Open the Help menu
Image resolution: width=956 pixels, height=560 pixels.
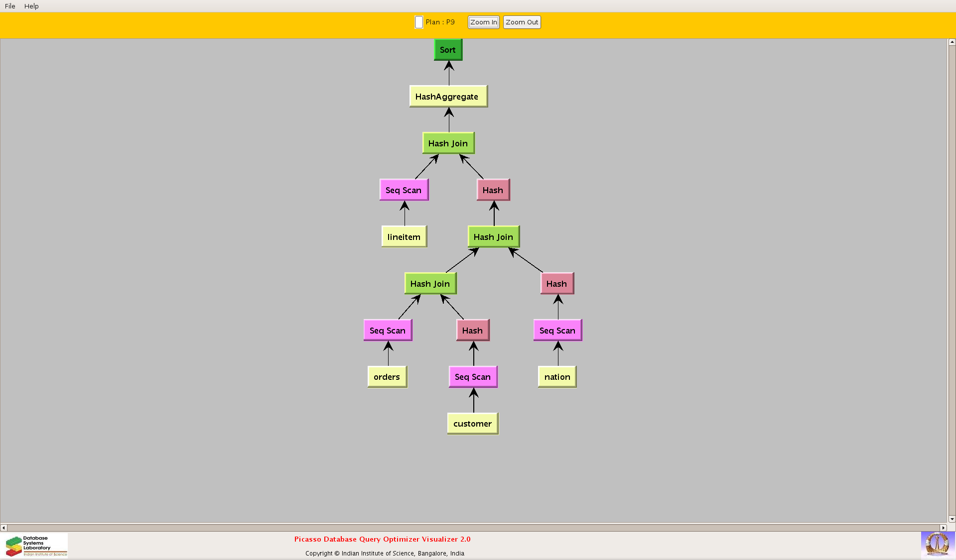pos(31,6)
